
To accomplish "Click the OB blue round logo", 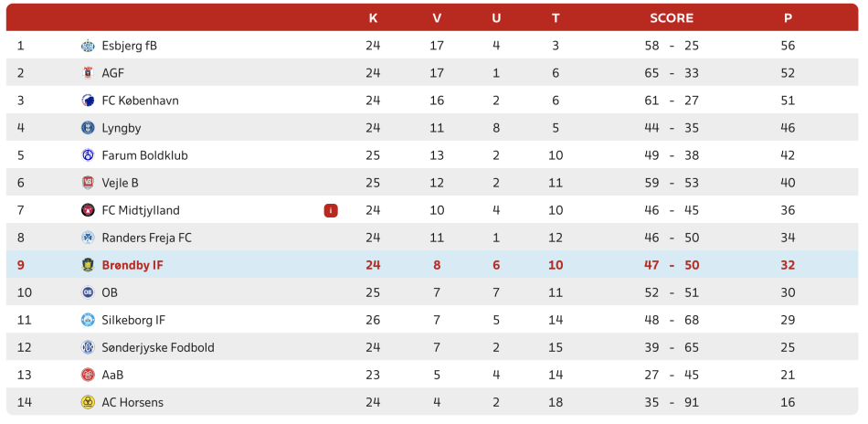I will 88,292.
